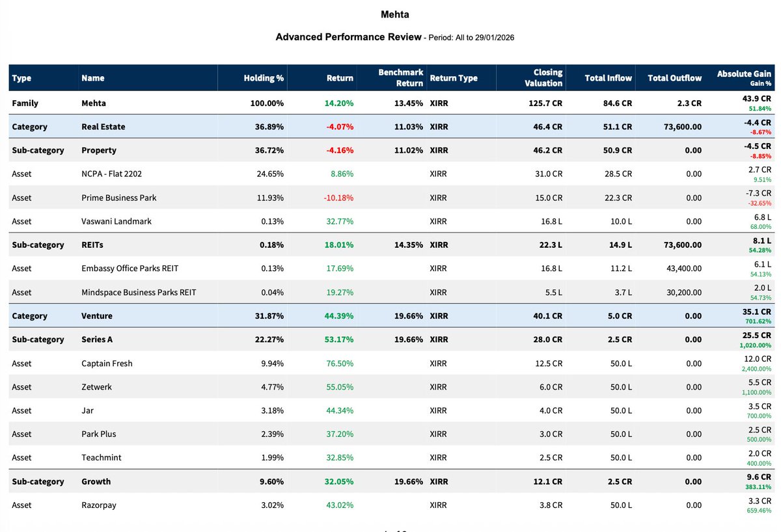The image size is (781, 532).
Task: Select the 'Teachmint' asset
Action: pos(102,457)
